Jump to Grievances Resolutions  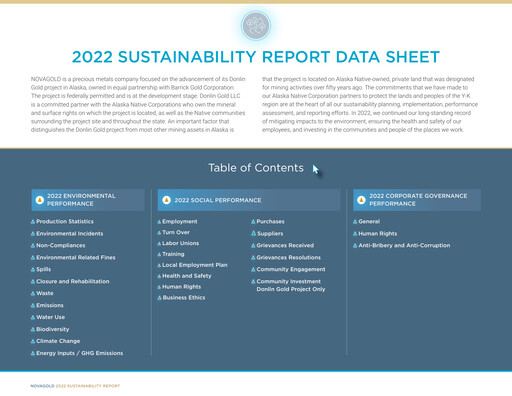pyautogui.click(x=289, y=257)
